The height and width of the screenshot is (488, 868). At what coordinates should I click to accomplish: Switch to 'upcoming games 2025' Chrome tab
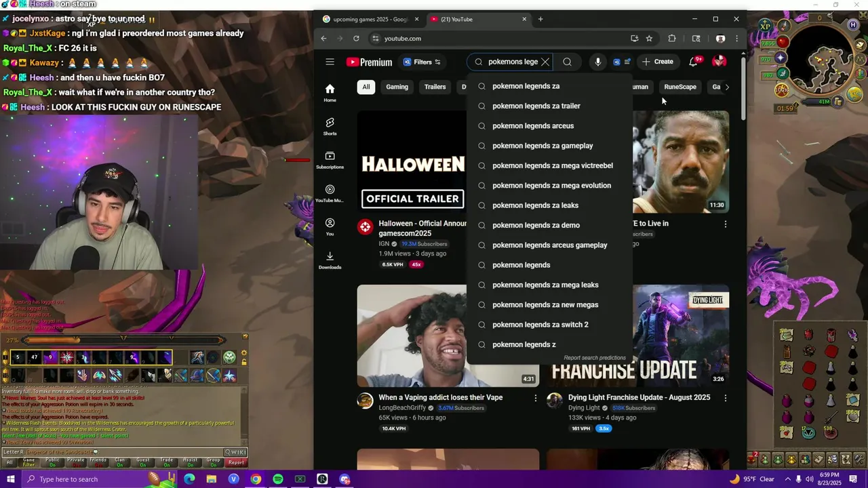pos(370,19)
